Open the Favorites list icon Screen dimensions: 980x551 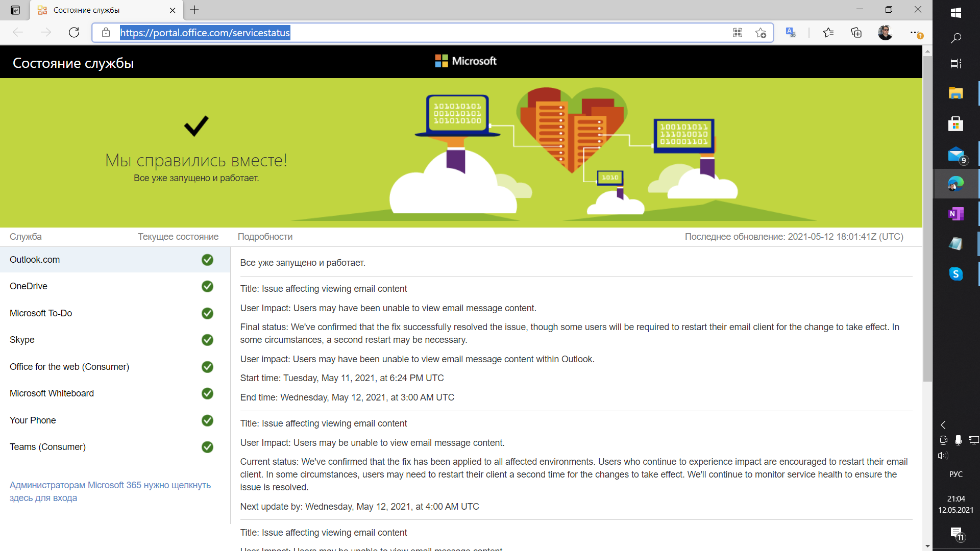828,33
